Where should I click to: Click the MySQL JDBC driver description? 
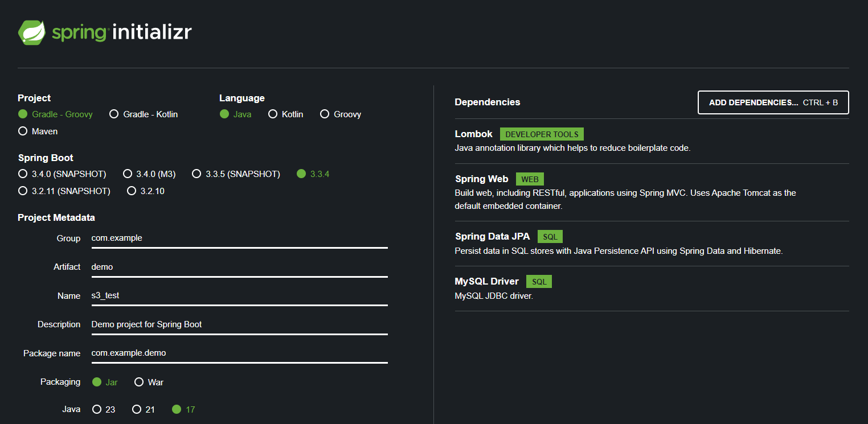(x=494, y=296)
